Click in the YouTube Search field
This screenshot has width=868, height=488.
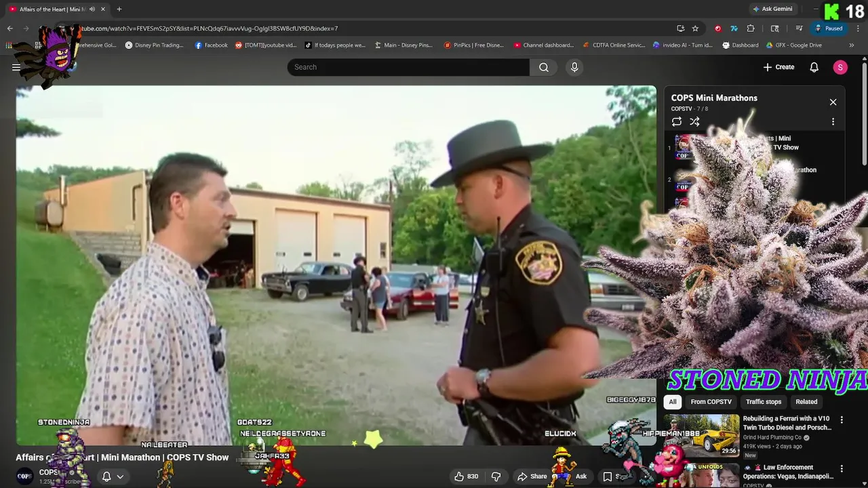[408, 67]
